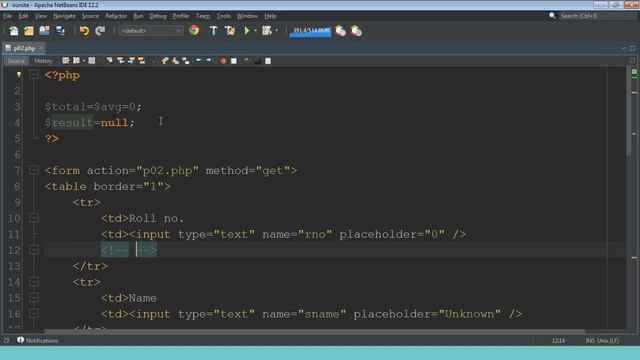Open the Tools menu
This screenshot has height=360, width=640.
[223, 16]
